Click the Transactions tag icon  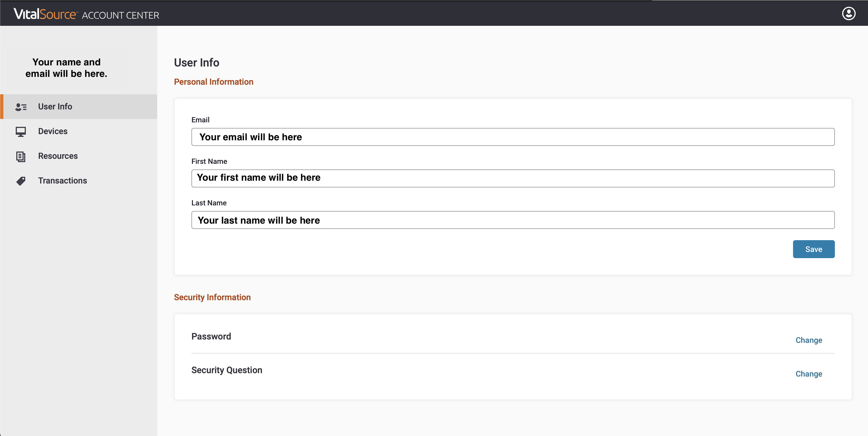point(21,181)
